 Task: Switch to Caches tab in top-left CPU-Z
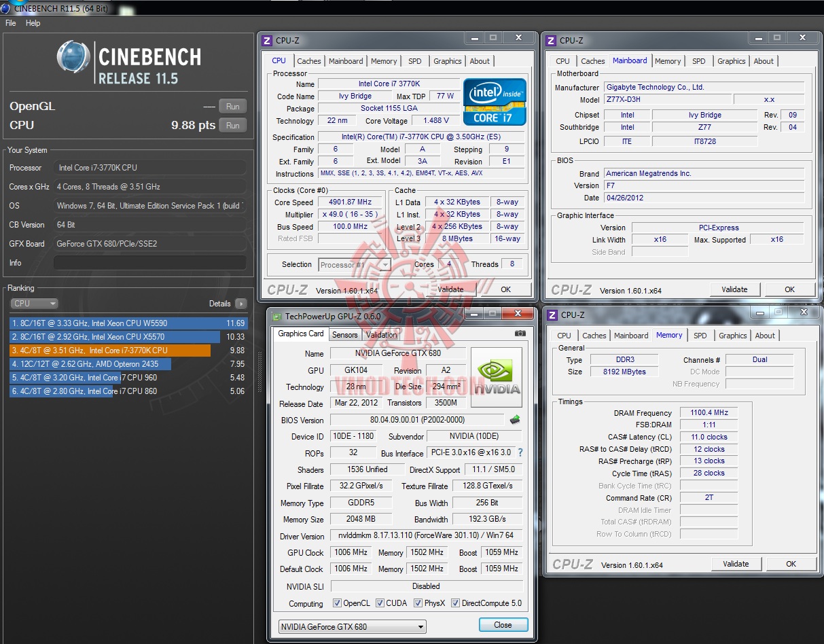tap(309, 61)
